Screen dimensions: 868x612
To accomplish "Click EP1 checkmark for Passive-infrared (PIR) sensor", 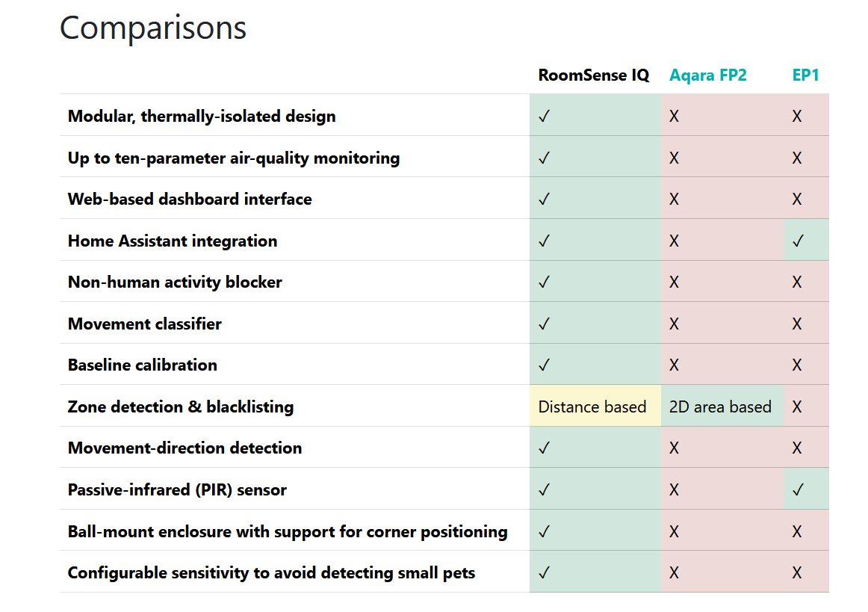I will [x=798, y=489].
